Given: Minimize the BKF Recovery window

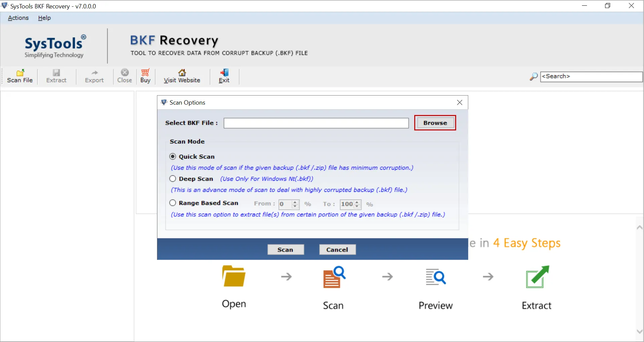Looking at the screenshot, I should click(x=584, y=6).
